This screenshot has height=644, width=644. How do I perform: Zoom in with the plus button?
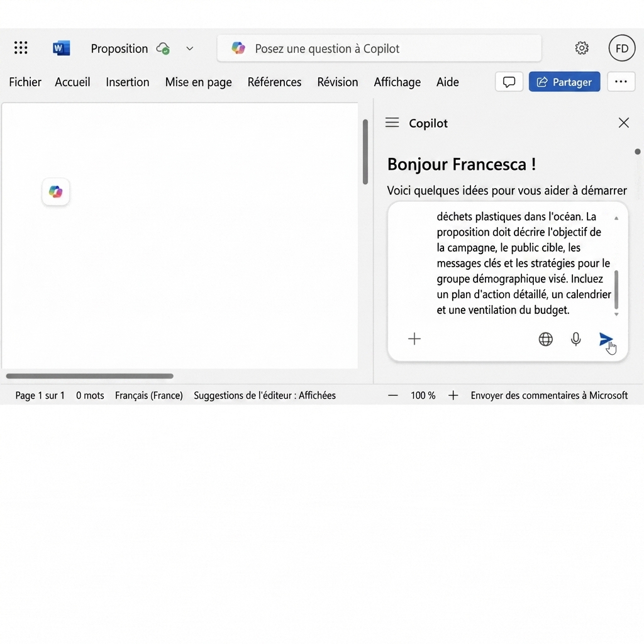(453, 396)
